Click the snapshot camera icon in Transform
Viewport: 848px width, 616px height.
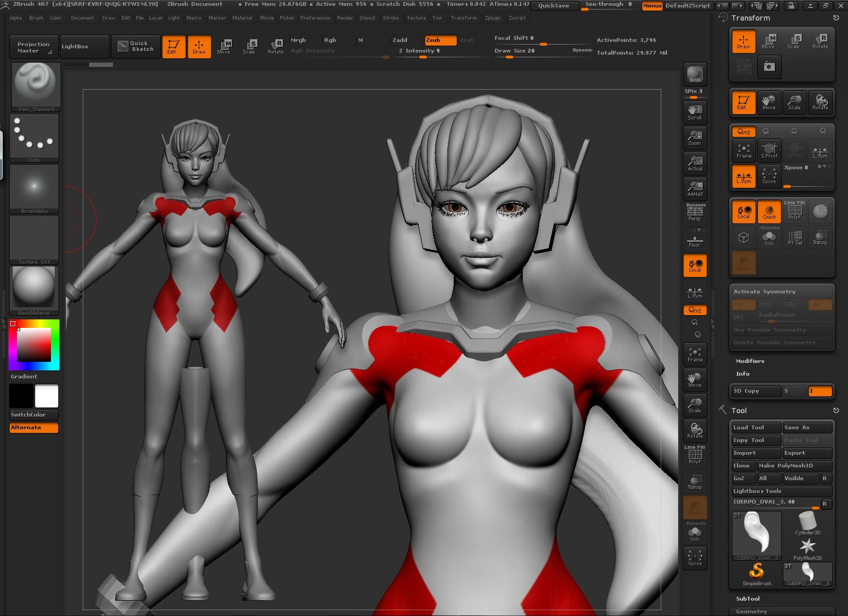[x=769, y=67]
